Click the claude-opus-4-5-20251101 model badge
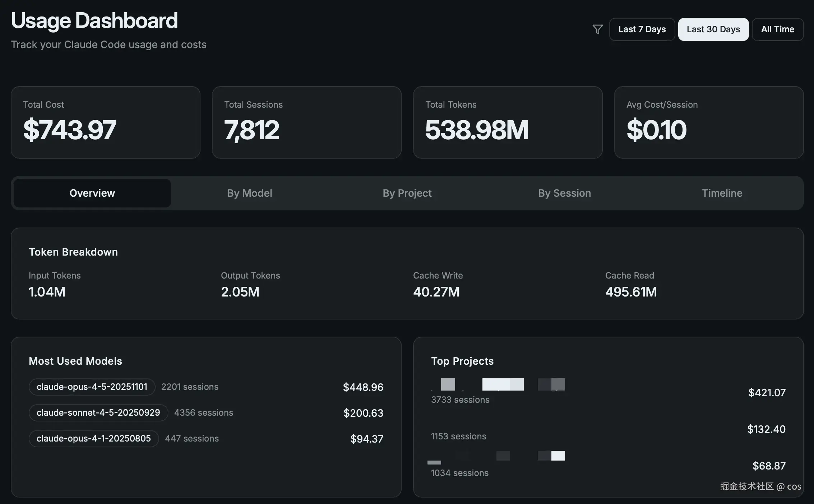Screen dimensions: 814x504 (92, 387)
